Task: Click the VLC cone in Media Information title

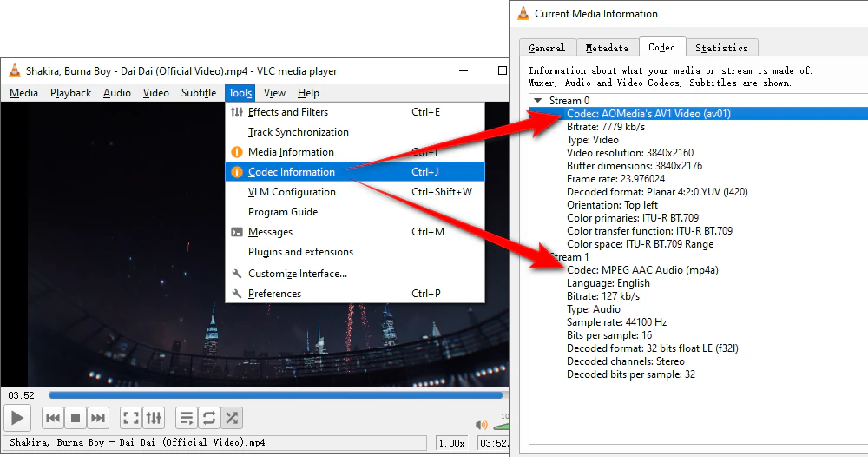Action: click(x=523, y=13)
